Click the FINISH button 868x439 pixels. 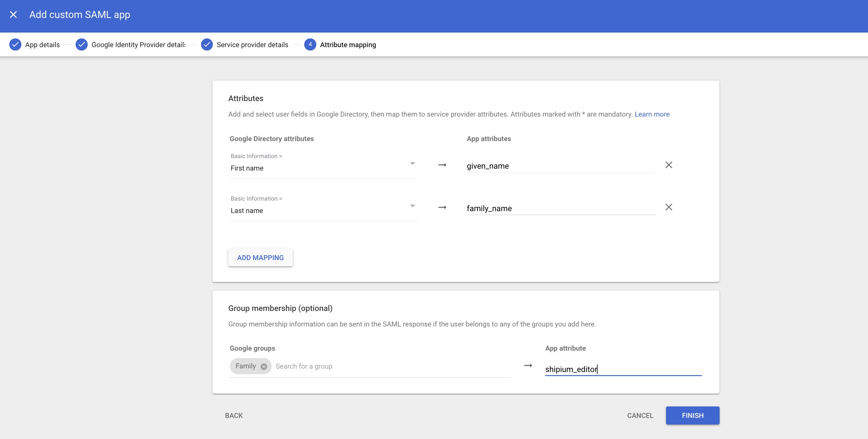pyautogui.click(x=692, y=415)
